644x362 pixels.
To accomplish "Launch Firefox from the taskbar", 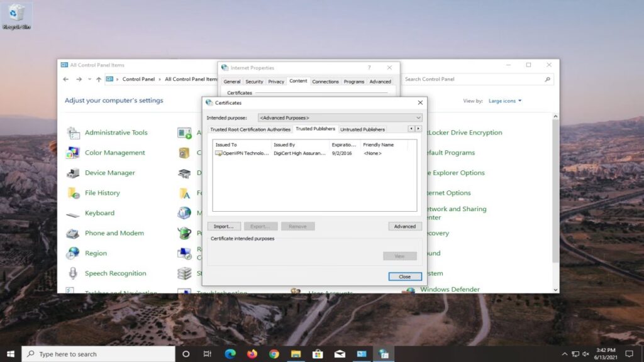I will coord(252,354).
